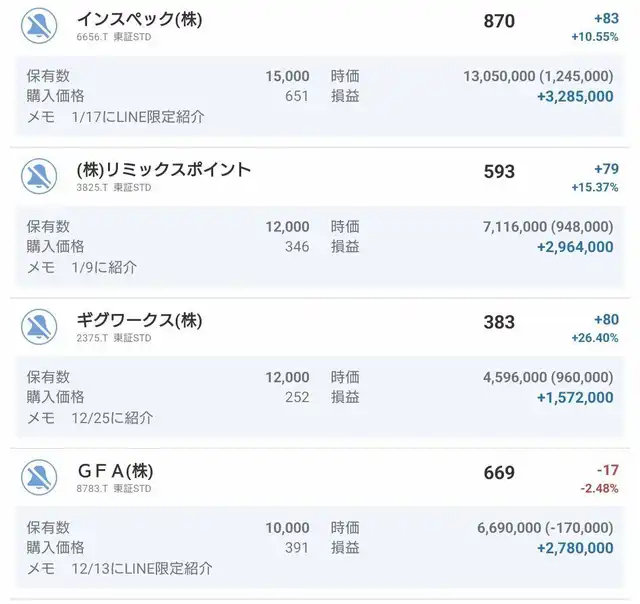The height and width of the screenshot is (604, 640).
Task: Open the インスペック(株) stock name
Action: (x=139, y=19)
